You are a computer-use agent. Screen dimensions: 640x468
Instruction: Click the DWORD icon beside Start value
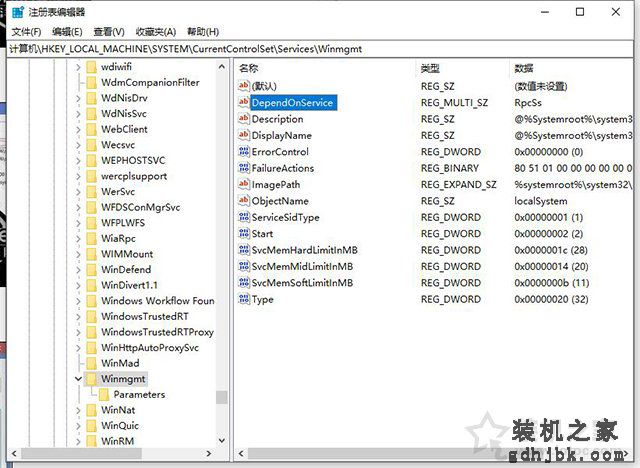tap(244, 233)
